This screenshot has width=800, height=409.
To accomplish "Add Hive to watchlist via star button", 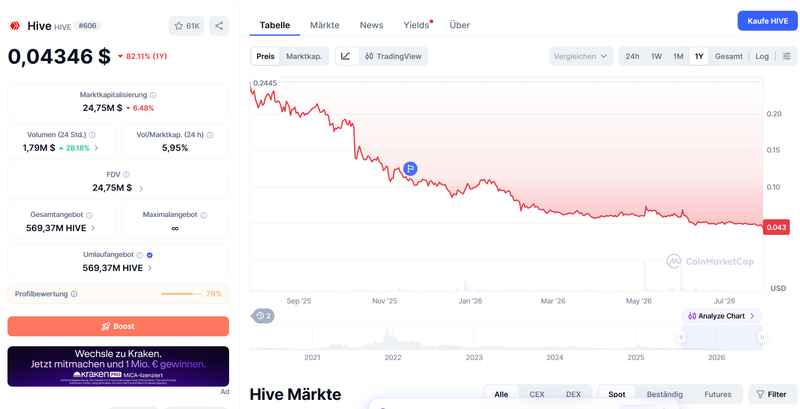I will click(187, 25).
